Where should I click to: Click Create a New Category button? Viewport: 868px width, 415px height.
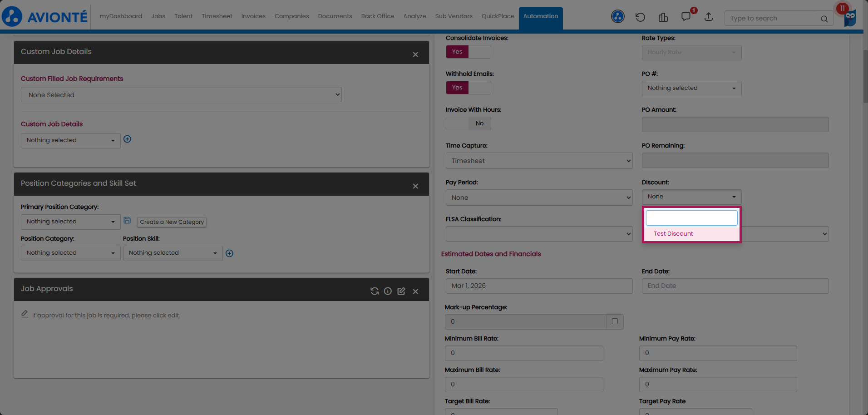[x=172, y=222]
